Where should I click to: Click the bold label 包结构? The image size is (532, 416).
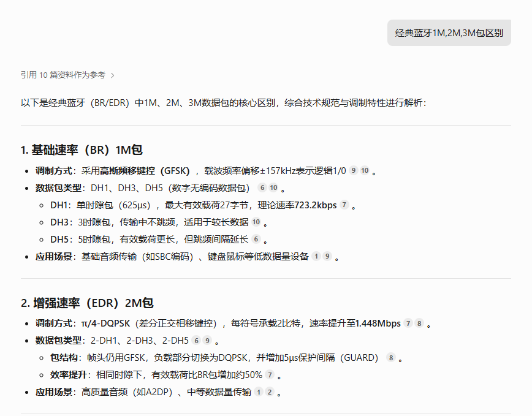[x=64, y=358]
